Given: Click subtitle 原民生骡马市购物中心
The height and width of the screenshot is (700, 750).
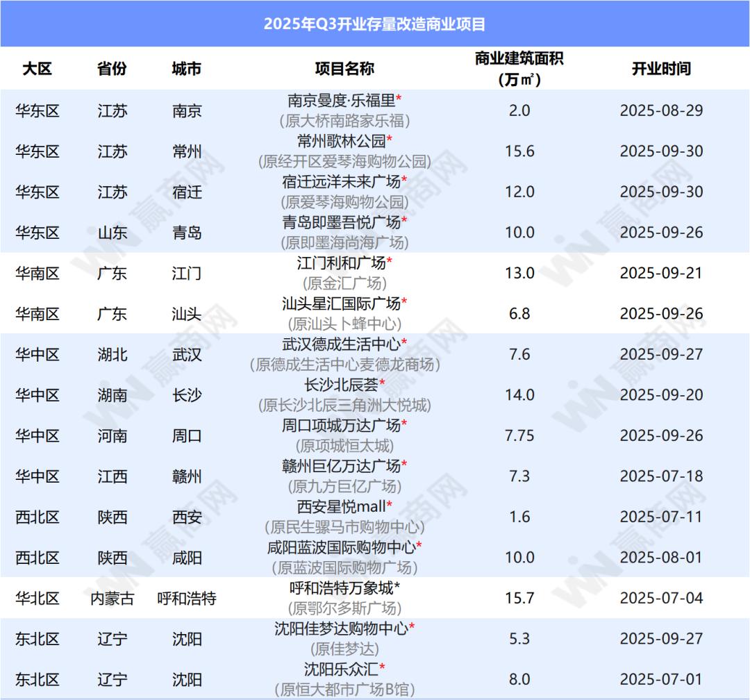Looking at the screenshot, I should coord(344,527).
